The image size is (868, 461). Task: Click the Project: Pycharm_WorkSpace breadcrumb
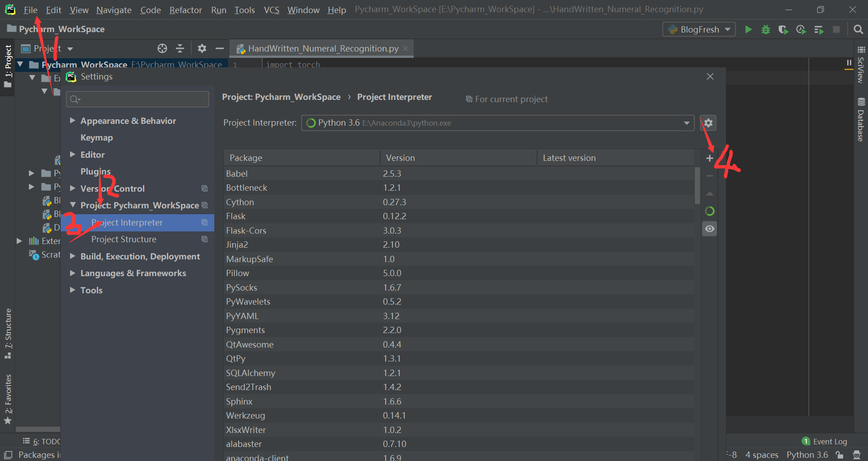click(x=281, y=97)
